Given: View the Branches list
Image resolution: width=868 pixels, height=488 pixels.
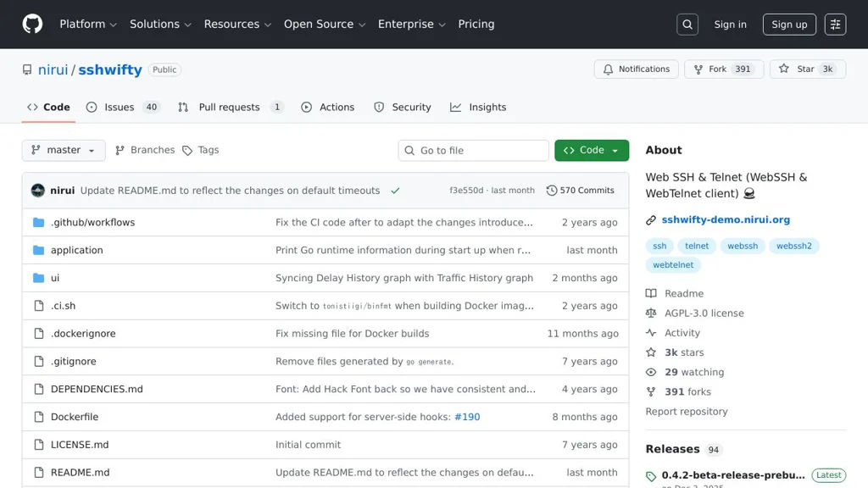Looking at the screenshot, I should (145, 150).
